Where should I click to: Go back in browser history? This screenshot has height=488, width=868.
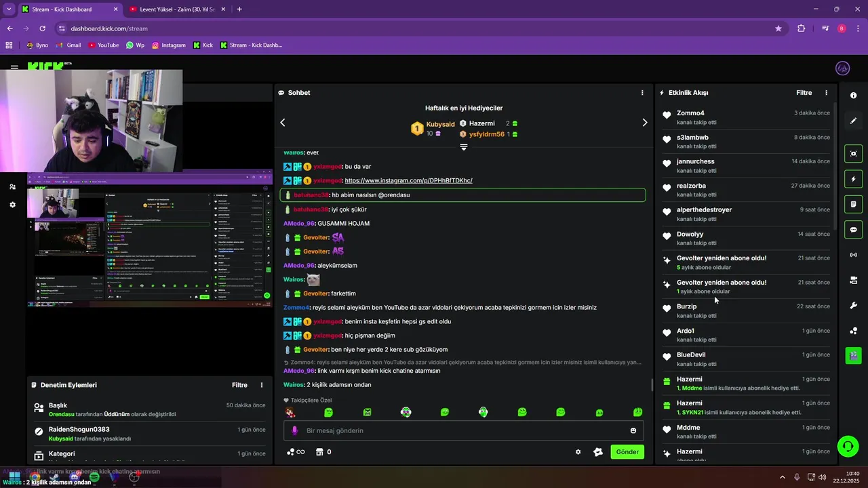(x=9, y=28)
